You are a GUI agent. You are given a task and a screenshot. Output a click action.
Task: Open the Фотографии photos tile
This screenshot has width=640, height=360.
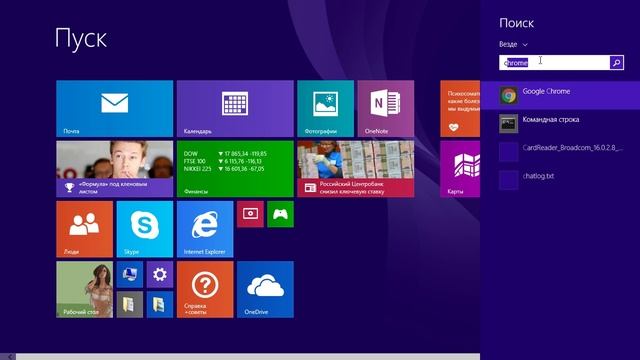[x=325, y=109]
